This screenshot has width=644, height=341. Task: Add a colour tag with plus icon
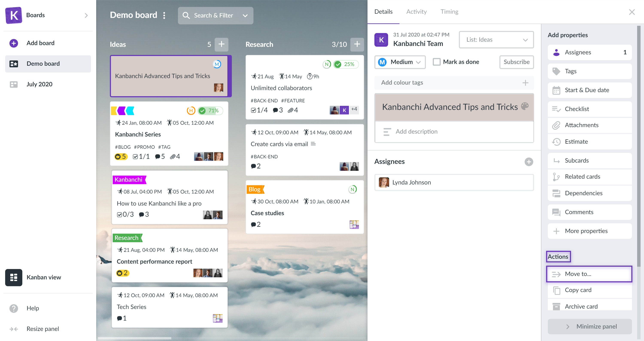525,83
